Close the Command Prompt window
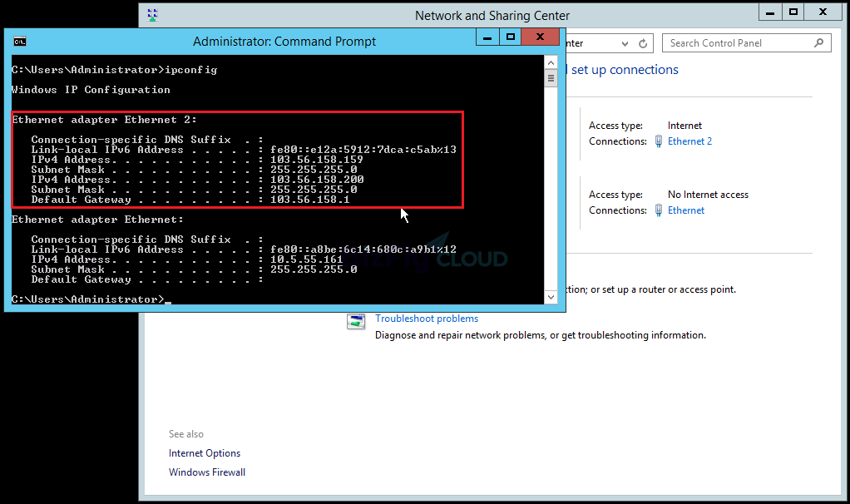This screenshot has height=504, width=850. pos(540,37)
